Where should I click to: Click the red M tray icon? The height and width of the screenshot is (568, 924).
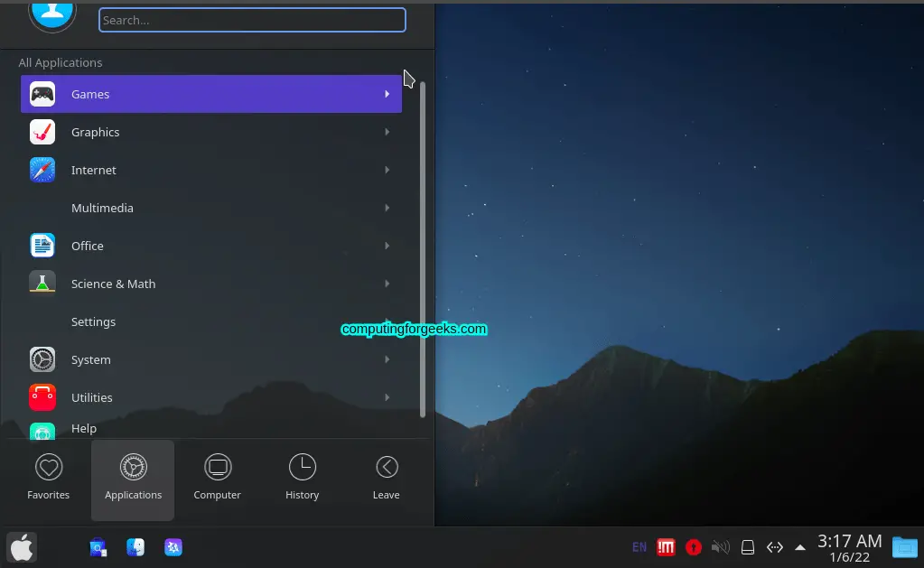666,547
